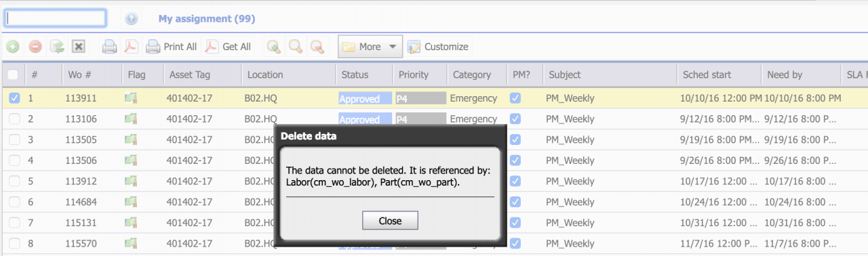The height and width of the screenshot is (256, 868).
Task: Click the help question mark icon
Action: 132,19
